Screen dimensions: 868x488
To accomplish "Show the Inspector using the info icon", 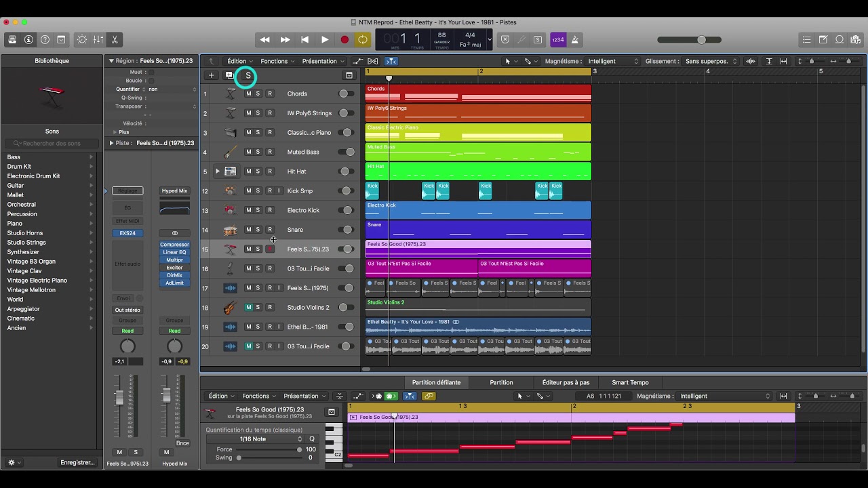I will pos(28,40).
